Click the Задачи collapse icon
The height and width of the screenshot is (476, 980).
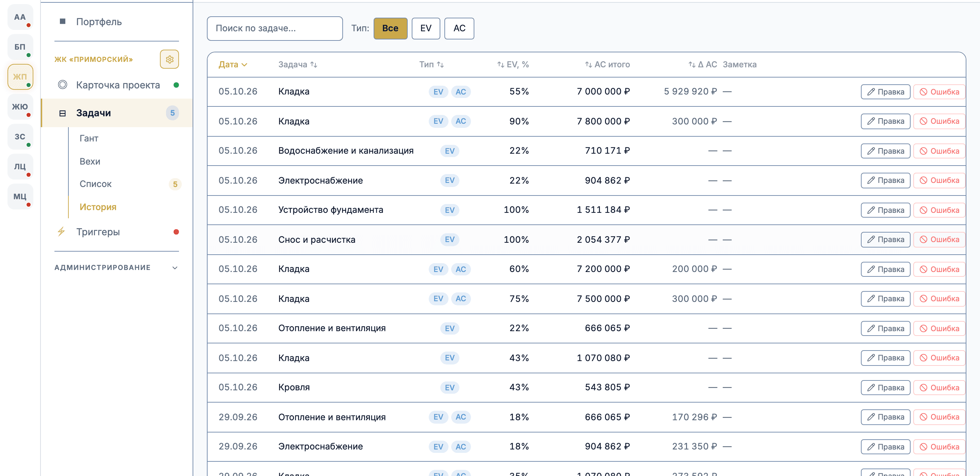[62, 113]
